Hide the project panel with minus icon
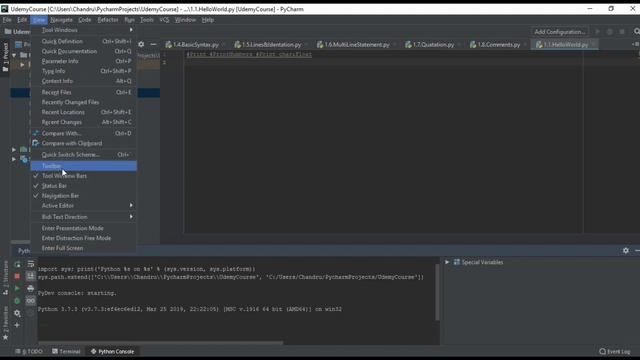 pos(153,44)
